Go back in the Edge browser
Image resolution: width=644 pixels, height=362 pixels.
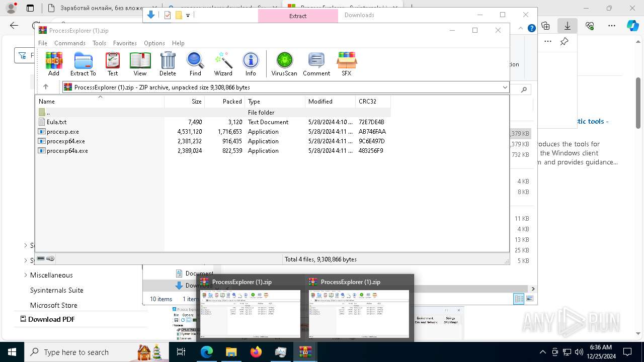coord(14,26)
